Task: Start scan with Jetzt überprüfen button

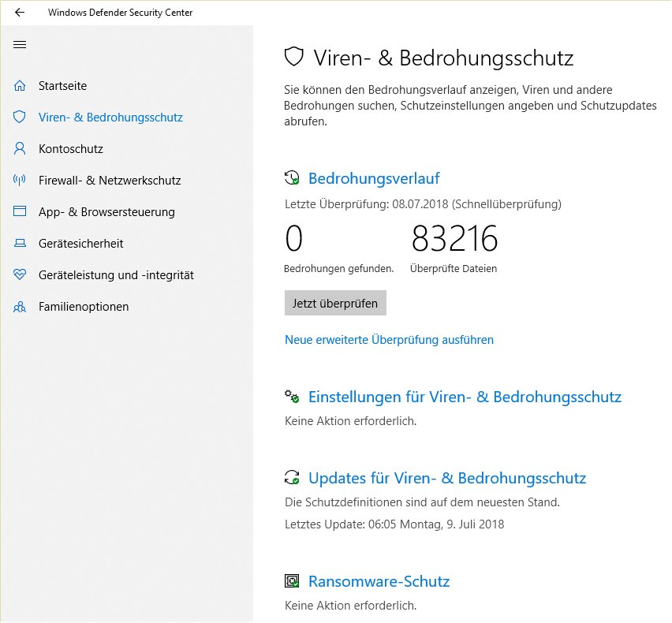Action: pos(335,303)
